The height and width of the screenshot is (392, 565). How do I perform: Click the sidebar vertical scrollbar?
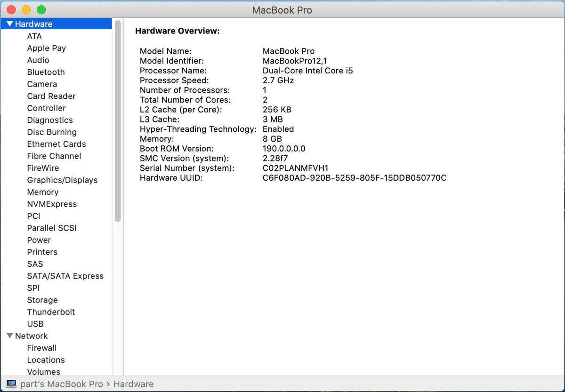tap(118, 121)
